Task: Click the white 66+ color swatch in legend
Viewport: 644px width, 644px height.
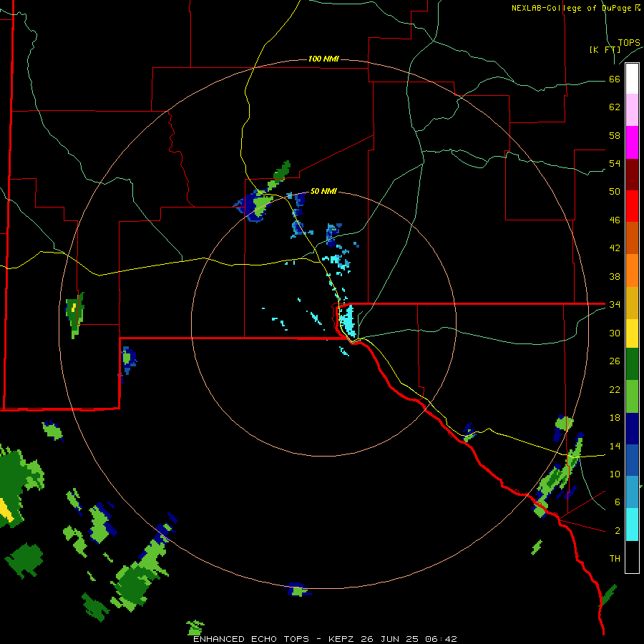Action: (x=632, y=79)
